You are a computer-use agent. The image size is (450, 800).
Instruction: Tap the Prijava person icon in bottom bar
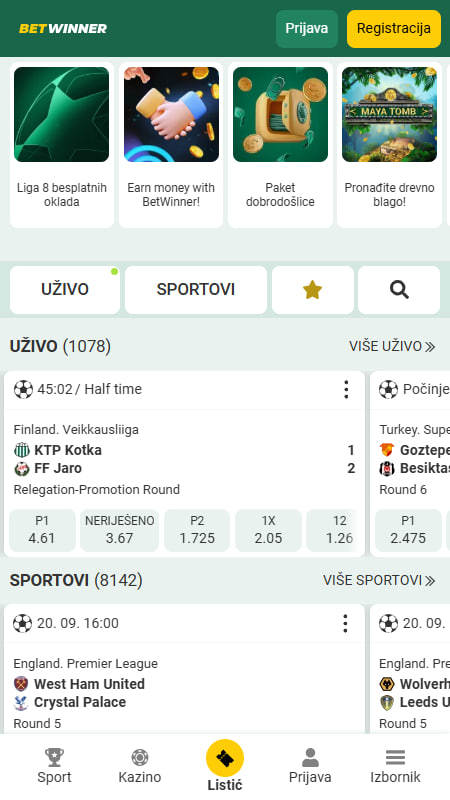click(310, 757)
